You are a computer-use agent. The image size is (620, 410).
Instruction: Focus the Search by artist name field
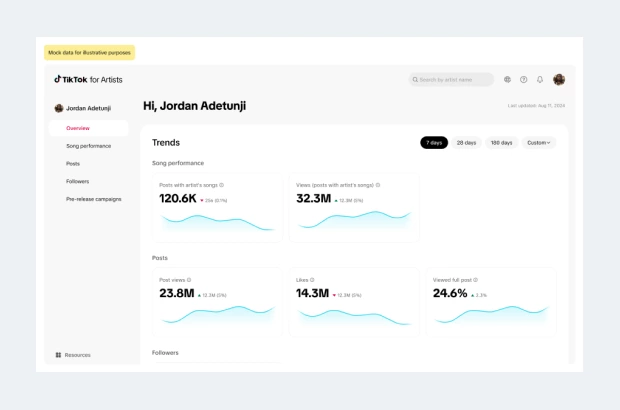(x=451, y=79)
